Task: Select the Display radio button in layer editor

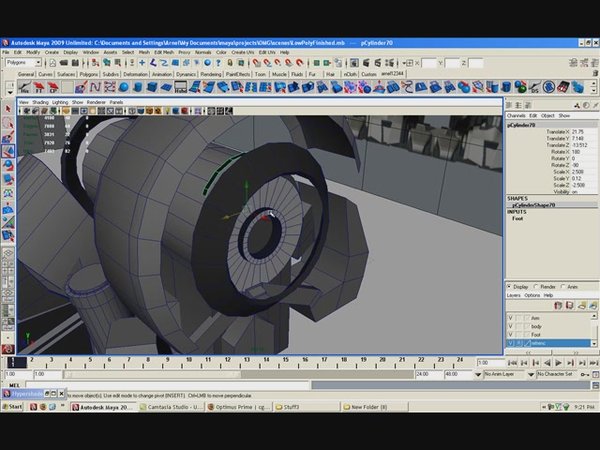Action: (x=510, y=286)
